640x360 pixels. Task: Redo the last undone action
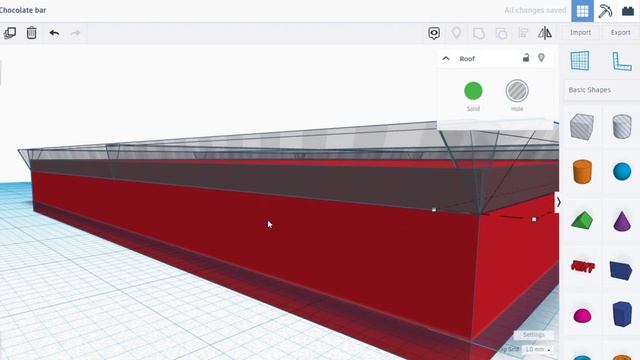pyautogui.click(x=76, y=33)
